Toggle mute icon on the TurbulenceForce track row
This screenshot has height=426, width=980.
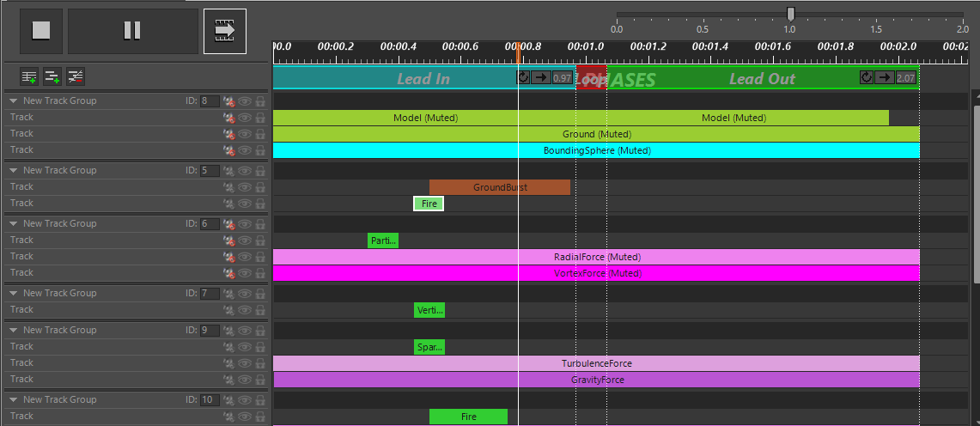(x=229, y=362)
